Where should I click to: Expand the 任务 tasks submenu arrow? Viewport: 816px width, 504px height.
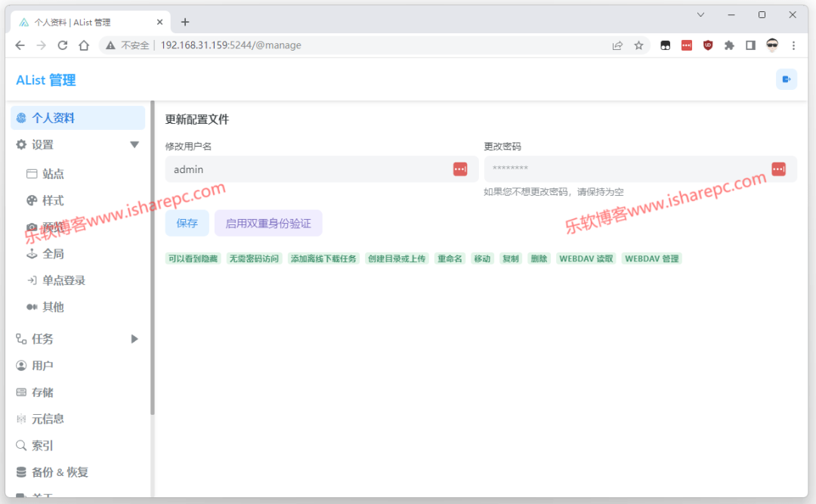coord(134,339)
